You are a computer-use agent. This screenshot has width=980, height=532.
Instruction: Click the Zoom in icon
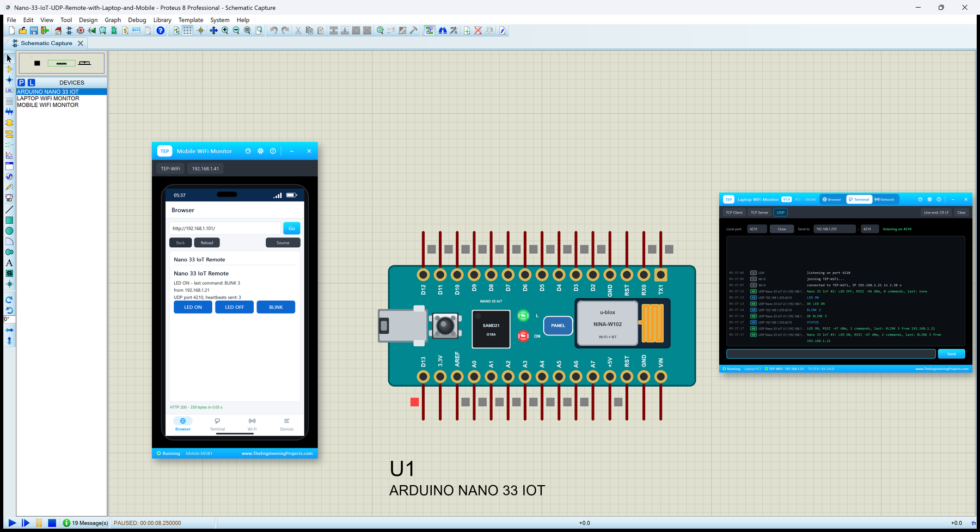[225, 30]
